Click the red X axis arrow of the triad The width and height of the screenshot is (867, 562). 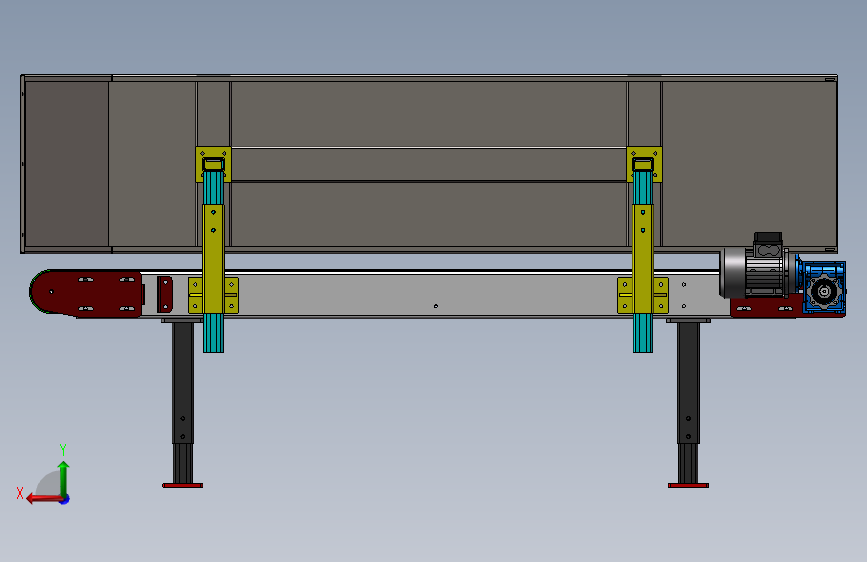click(x=44, y=499)
